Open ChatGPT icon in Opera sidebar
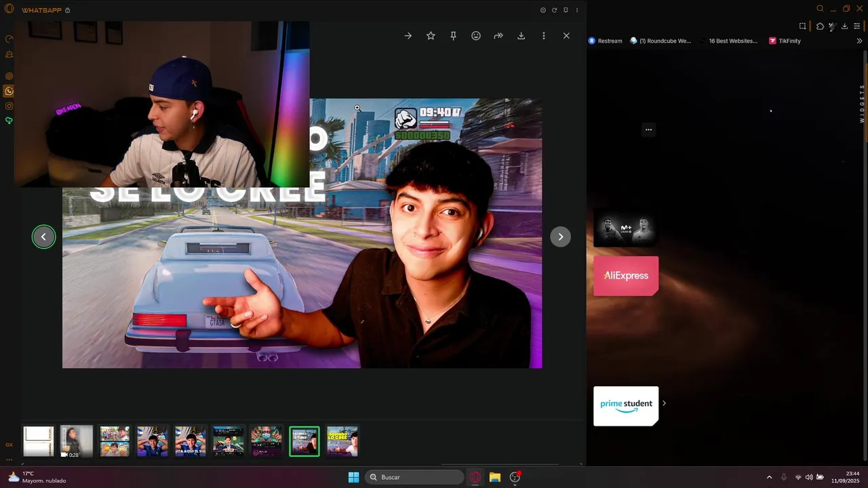The image size is (868, 488). pyautogui.click(x=9, y=76)
